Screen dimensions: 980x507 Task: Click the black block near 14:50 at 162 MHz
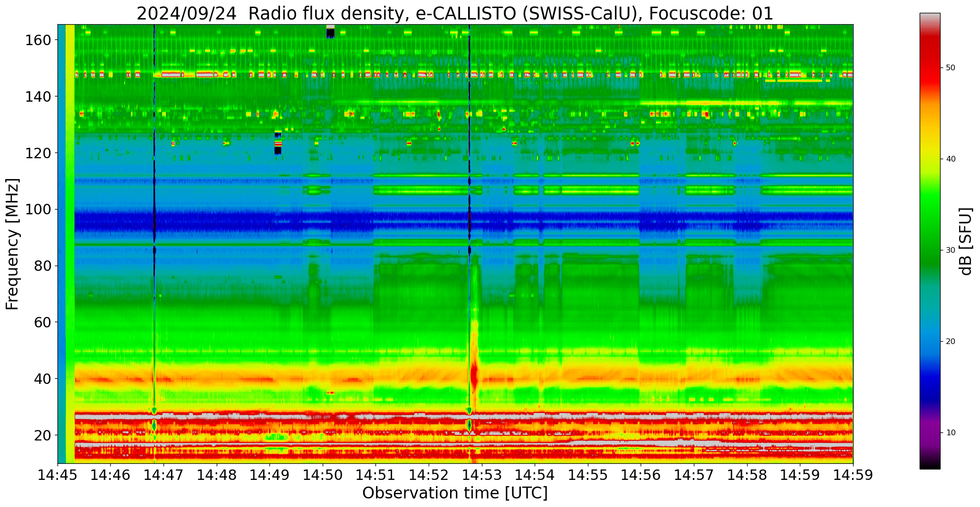pos(330,33)
